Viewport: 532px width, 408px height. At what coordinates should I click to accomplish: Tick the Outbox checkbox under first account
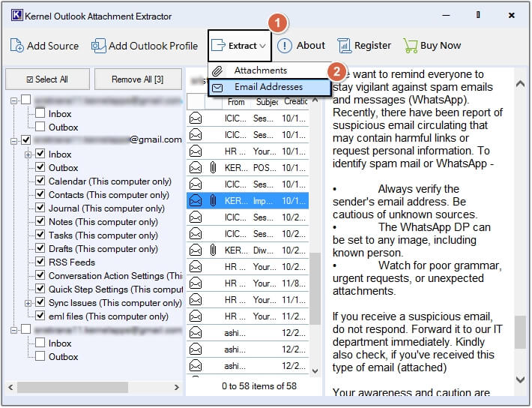40,126
